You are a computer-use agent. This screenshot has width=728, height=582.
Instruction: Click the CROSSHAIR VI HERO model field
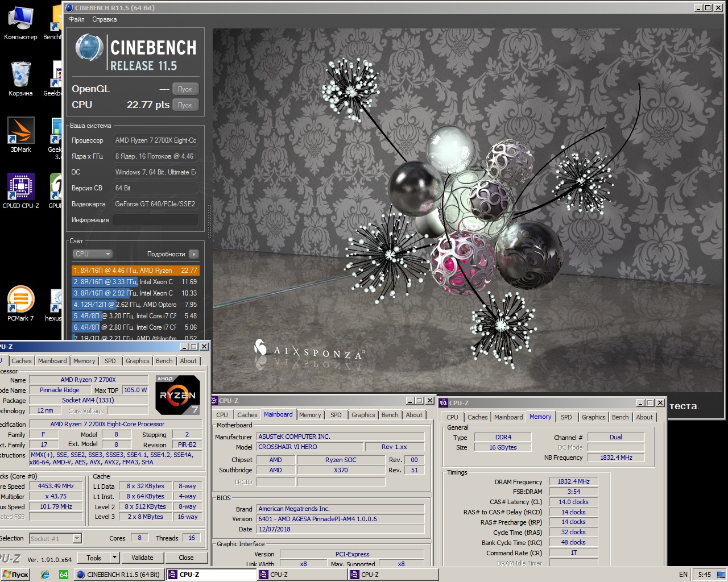[x=310, y=447]
